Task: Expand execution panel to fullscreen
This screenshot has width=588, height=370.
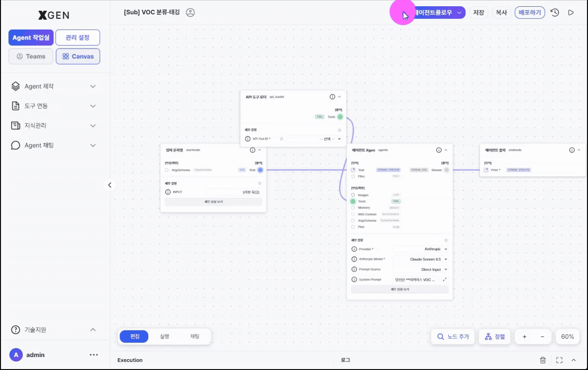Action: [x=559, y=360]
